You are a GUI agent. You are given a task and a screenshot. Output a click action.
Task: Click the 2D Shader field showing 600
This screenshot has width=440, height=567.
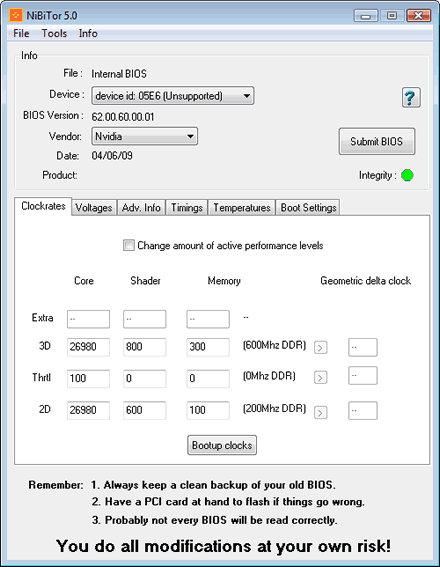[145, 410]
